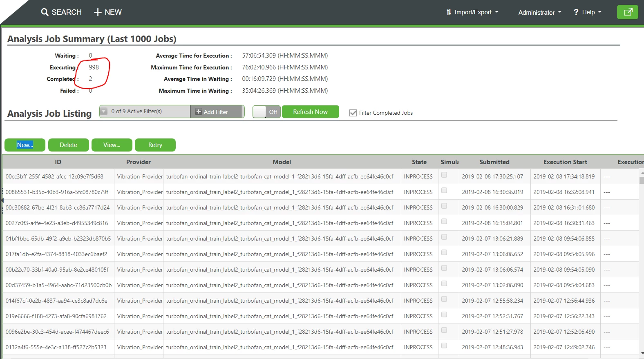Sort by the State column header
Screen dimensions: 644x359
(x=419, y=162)
